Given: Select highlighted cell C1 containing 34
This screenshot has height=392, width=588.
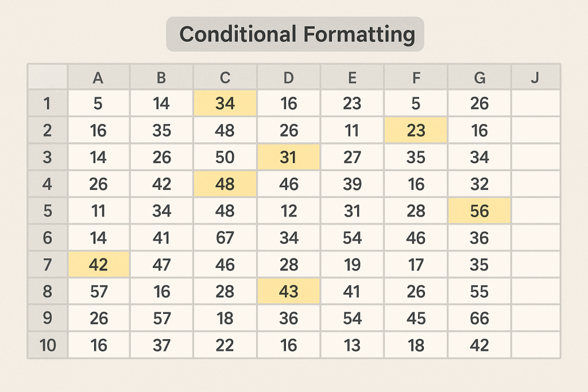Looking at the screenshot, I should [225, 104].
